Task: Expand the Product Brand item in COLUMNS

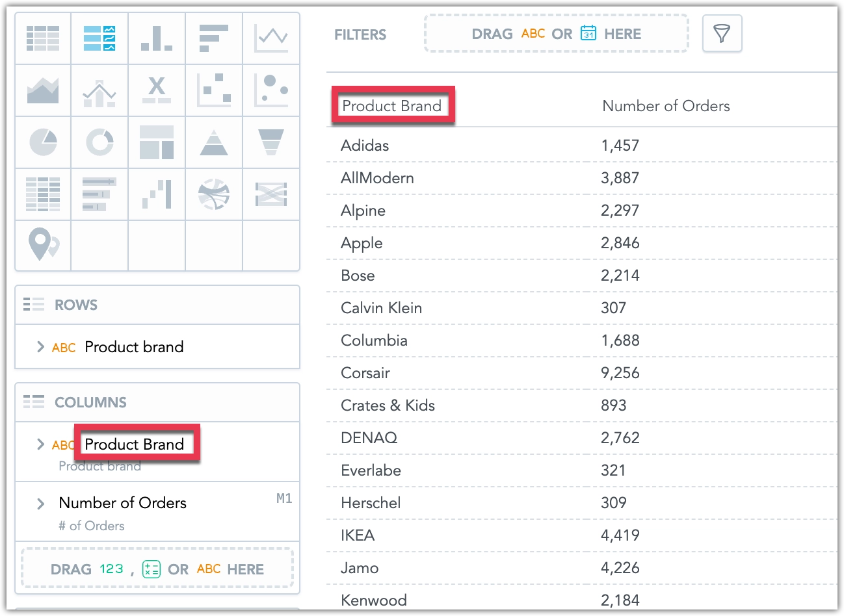Action: click(x=41, y=444)
